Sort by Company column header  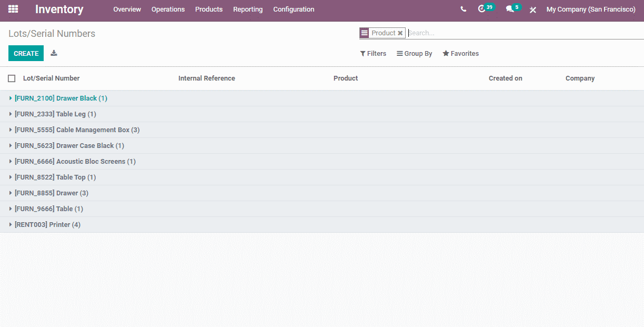580,78
